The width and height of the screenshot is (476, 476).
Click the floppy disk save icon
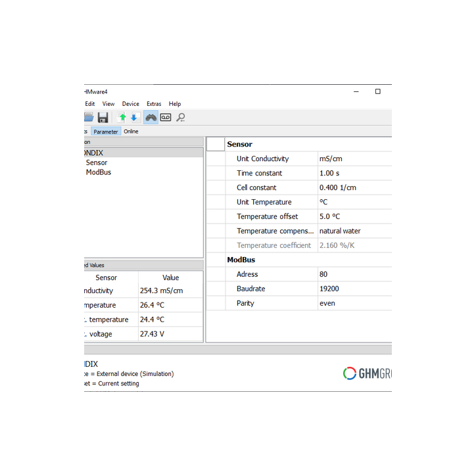103,118
